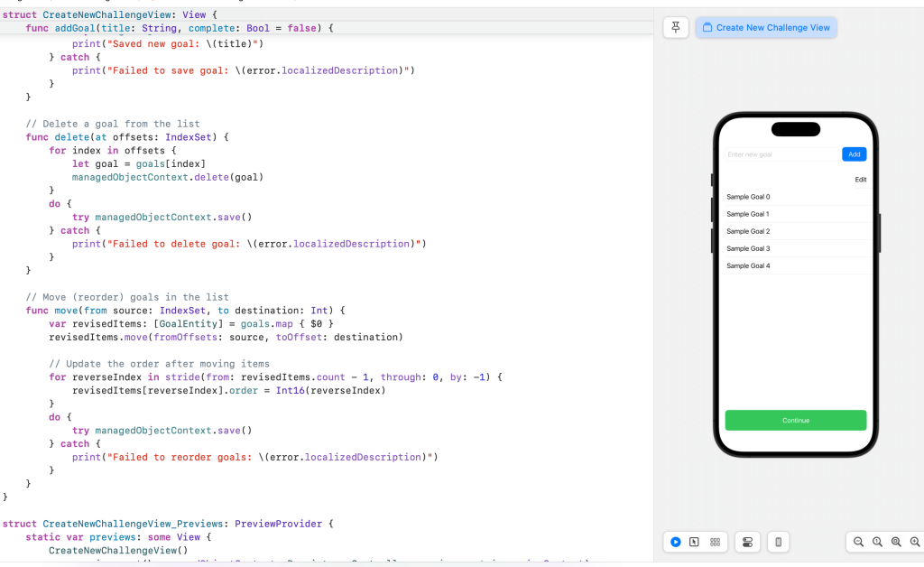Select the Create New Challenge View preview tab
The image size is (924, 567).
click(x=766, y=27)
